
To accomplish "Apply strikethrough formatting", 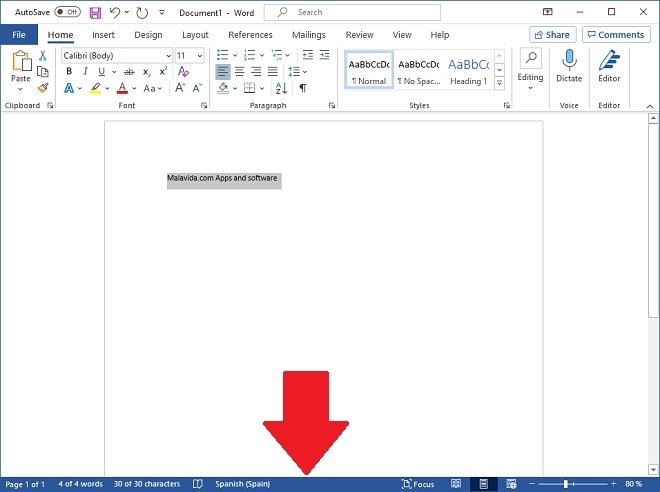I will 129,72.
